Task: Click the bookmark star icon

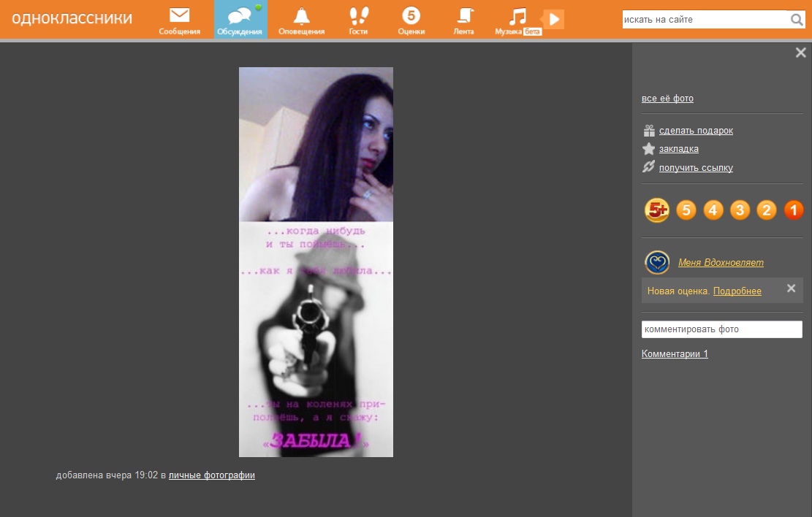Action: pyautogui.click(x=649, y=149)
